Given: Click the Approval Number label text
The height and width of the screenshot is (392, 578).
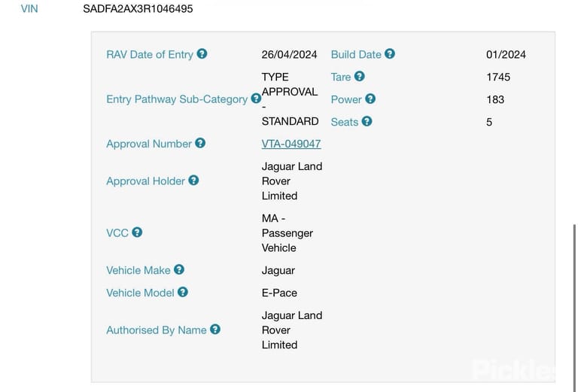Looking at the screenshot, I should (149, 144).
